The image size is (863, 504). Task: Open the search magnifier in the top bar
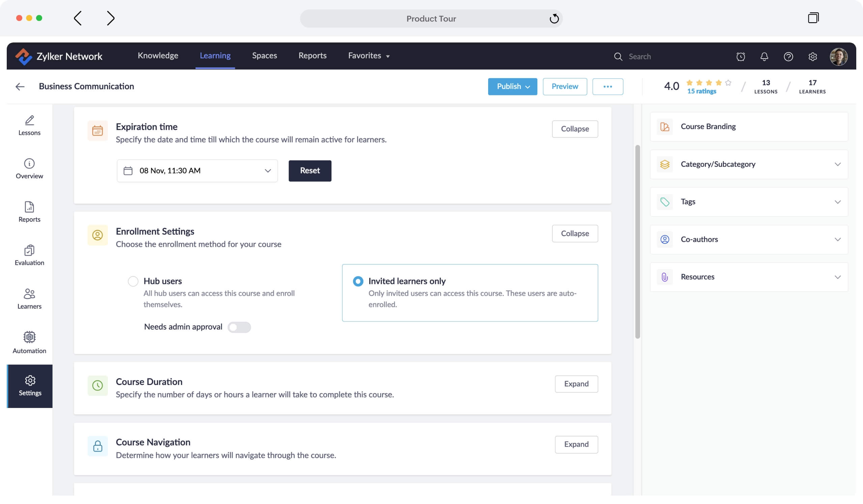pos(619,57)
